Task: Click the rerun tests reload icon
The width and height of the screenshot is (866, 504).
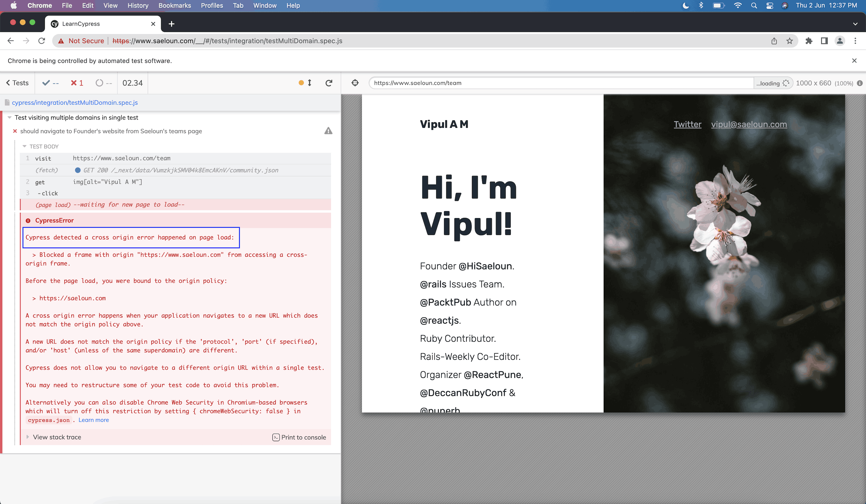Action: point(329,83)
